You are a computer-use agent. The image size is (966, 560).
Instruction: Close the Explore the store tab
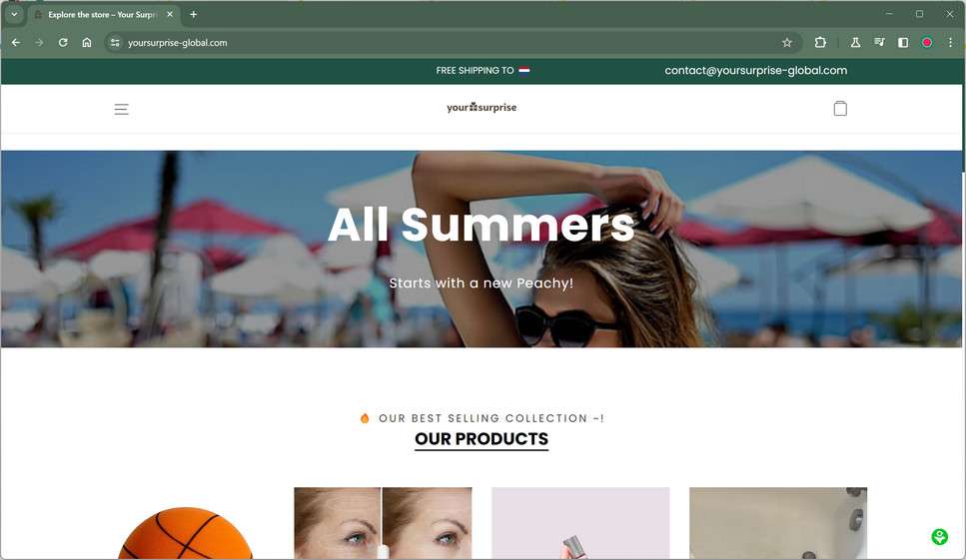click(x=170, y=14)
